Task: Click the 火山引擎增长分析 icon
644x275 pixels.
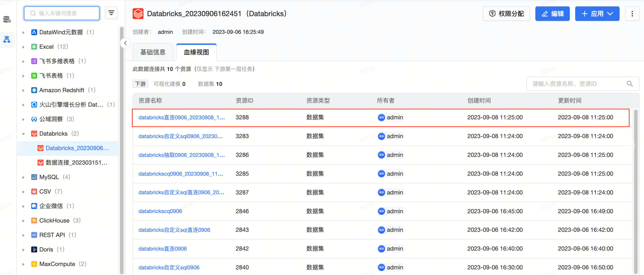Action: coord(34,104)
